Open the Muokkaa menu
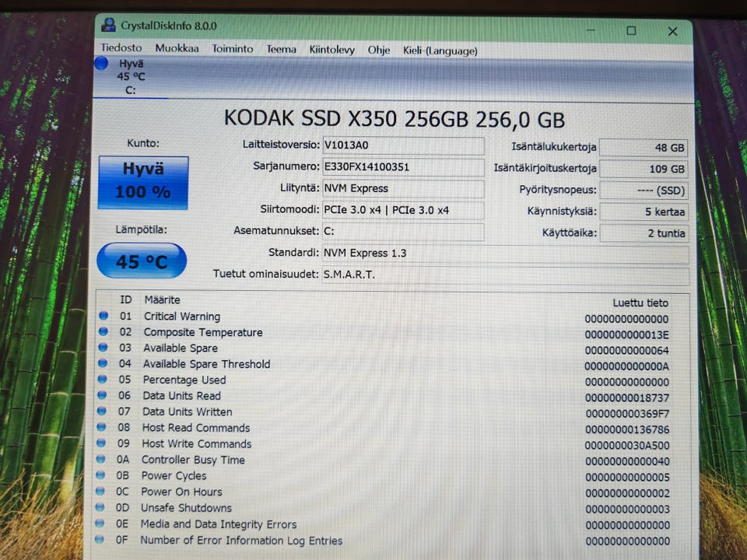 (177, 48)
